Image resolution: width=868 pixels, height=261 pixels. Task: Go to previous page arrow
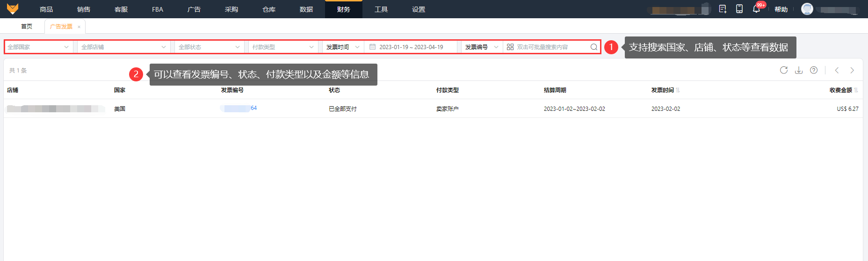(837, 70)
